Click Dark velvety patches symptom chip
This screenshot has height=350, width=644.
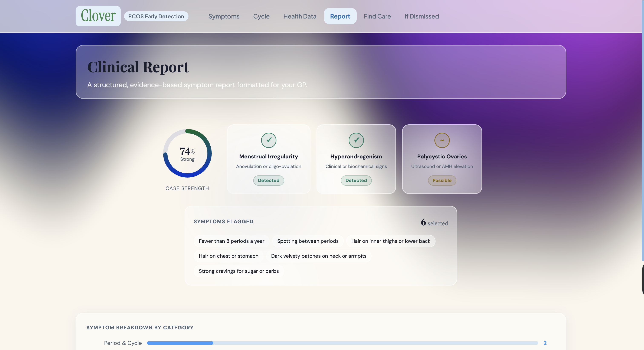pyautogui.click(x=319, y=256)
